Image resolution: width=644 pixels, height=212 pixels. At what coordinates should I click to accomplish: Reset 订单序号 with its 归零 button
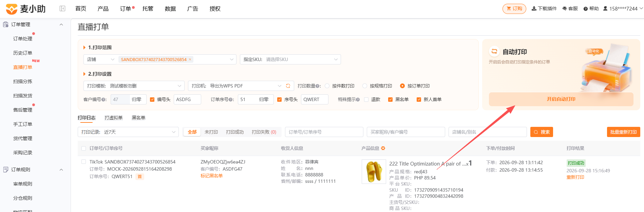pyautogui.click(x=264, y=99)
